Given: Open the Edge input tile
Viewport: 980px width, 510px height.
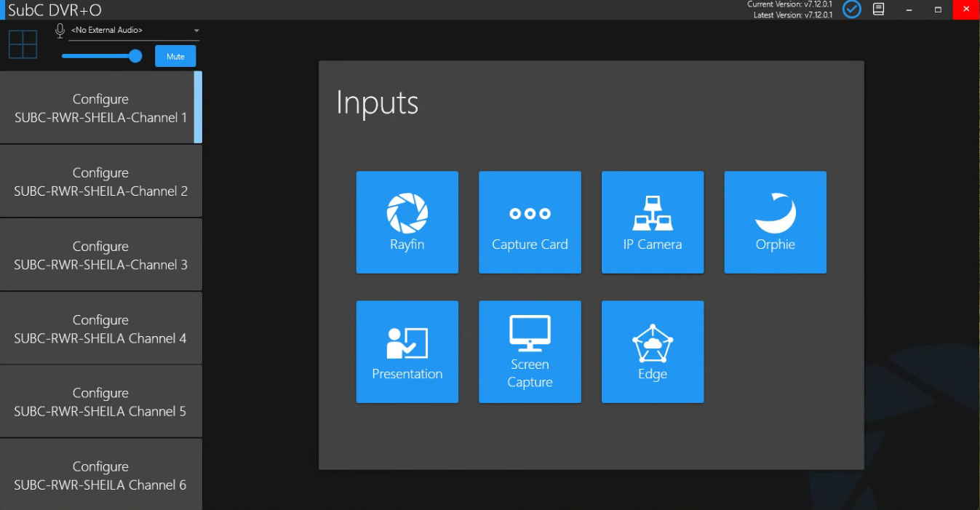Looking at the screenshot, I should [x=652, y=352].
